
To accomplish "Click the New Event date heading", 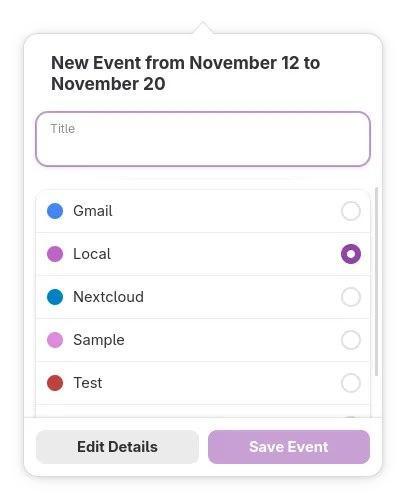I will pos(185,73).
